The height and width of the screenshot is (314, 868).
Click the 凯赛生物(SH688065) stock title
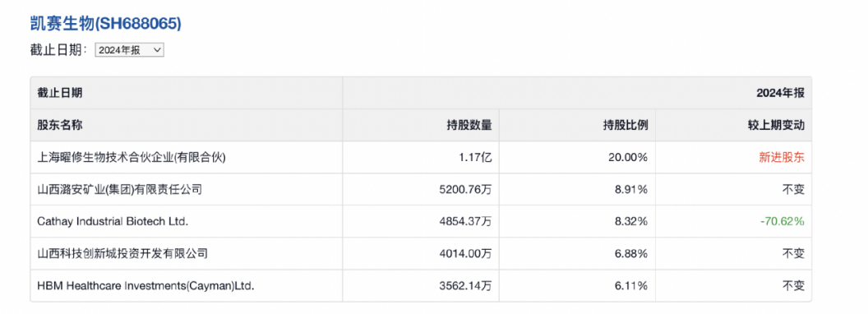tap(106, 23)
